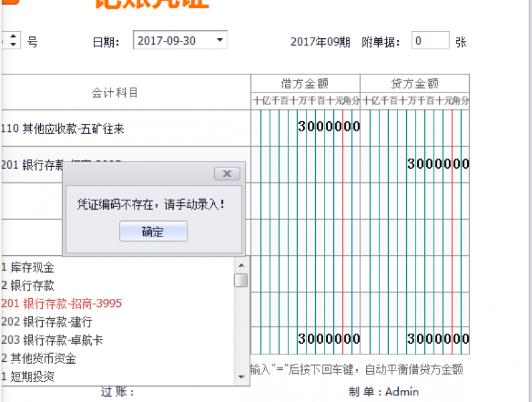
Task: Click the 确定 button in the dialog
Action: click(153, 232)
